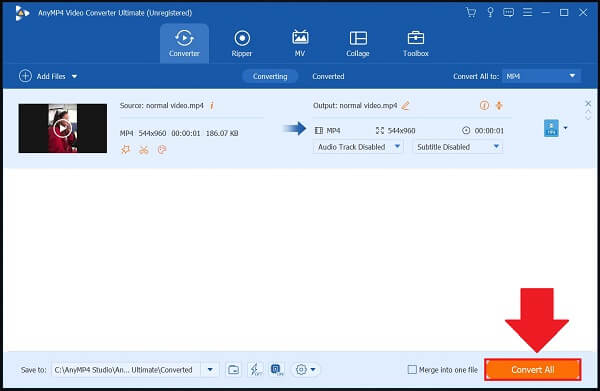Click the compress video orange icon
600x391 pixels.
[x=499, y=105]
